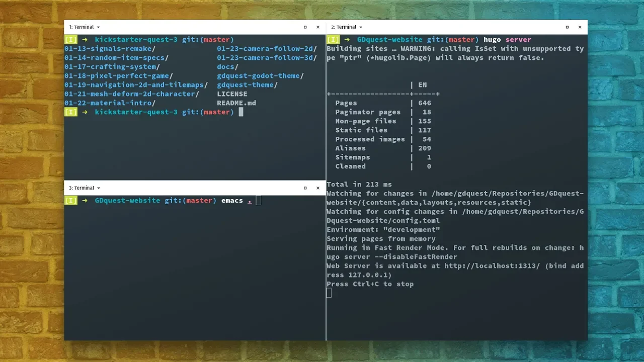Click the docs/ directory entry
644x362 pixels.
(x=227, y=67)
